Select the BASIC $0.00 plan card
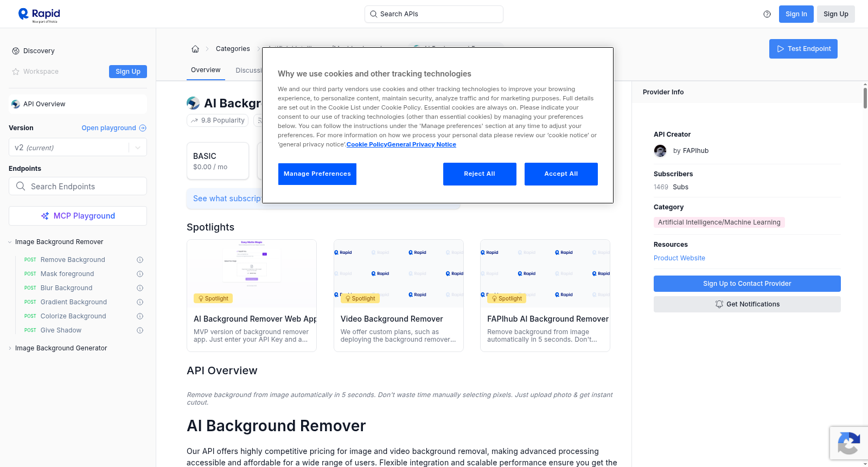Viewport: 868px width, 467px height. pyautogui.click(x=218, y=161)
